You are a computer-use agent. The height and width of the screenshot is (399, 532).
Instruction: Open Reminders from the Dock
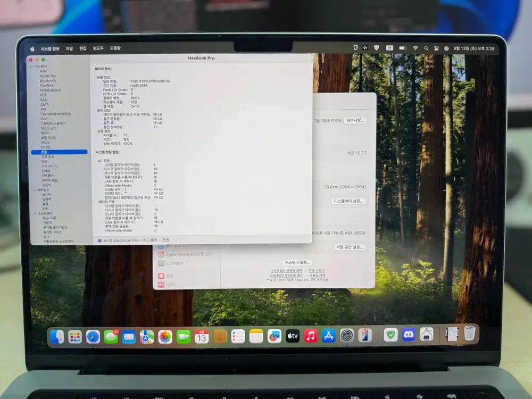[x=238, y=337]
